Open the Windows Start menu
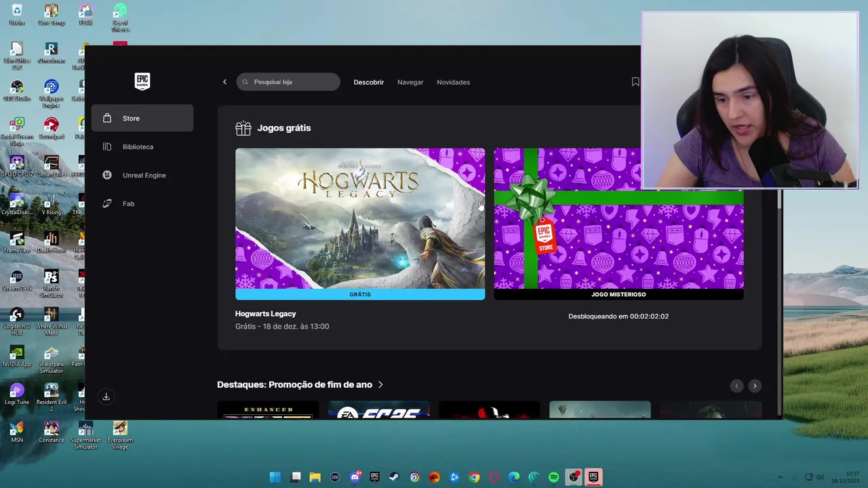The height and width of the screenshot is (488, 868). [x=275, y=477]
